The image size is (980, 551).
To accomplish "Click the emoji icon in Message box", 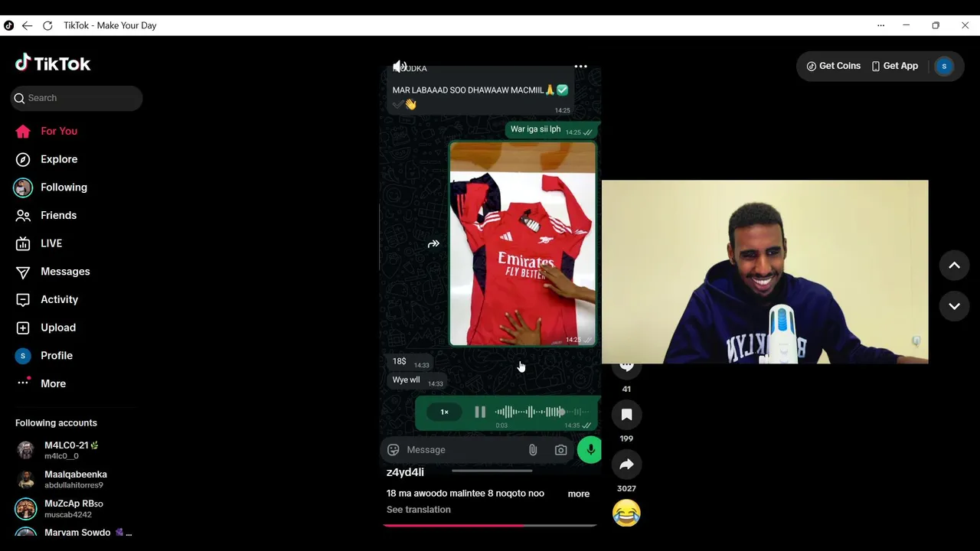I will (x=394, y=450).
